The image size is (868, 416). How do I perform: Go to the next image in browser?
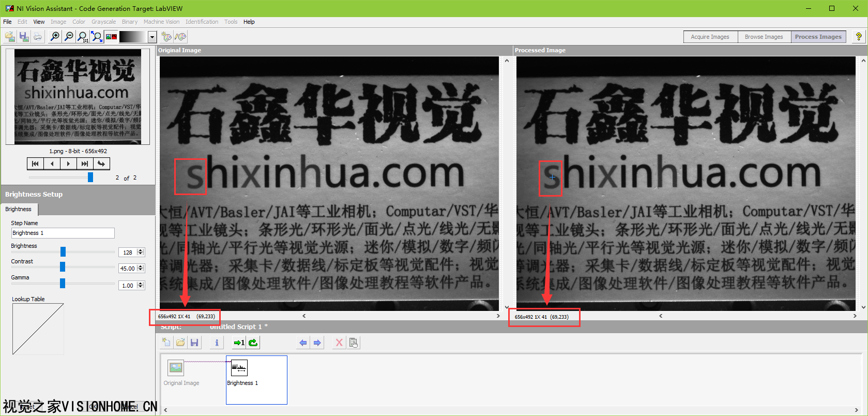click(68, 164)
